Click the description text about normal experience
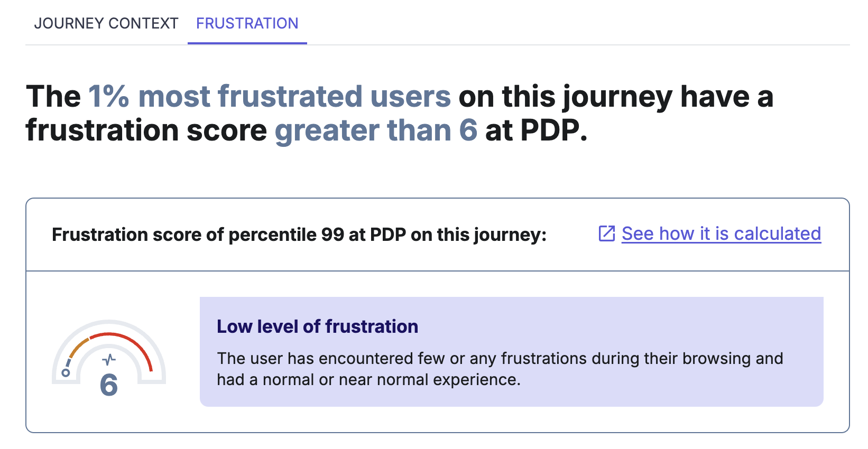 tap(500, 369)
